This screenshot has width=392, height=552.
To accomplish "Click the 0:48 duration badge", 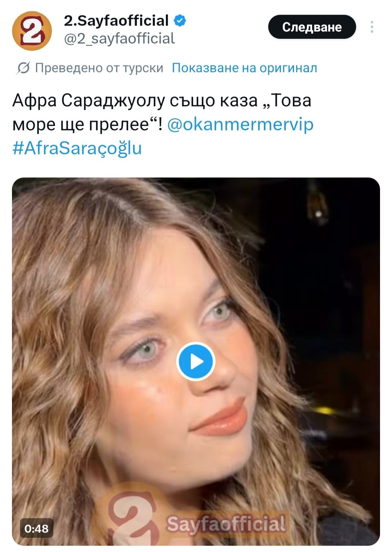I will click(36, 528).
